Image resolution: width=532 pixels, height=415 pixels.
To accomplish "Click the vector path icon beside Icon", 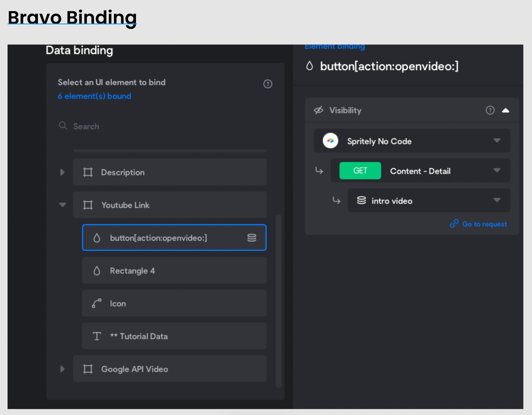I will (97, 304).
